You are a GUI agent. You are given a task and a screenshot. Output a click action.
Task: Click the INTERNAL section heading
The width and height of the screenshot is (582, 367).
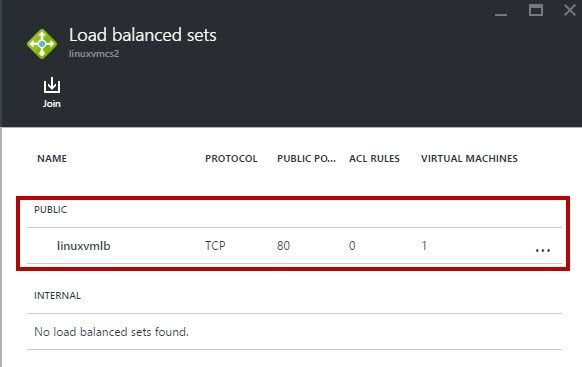point(58,296)
